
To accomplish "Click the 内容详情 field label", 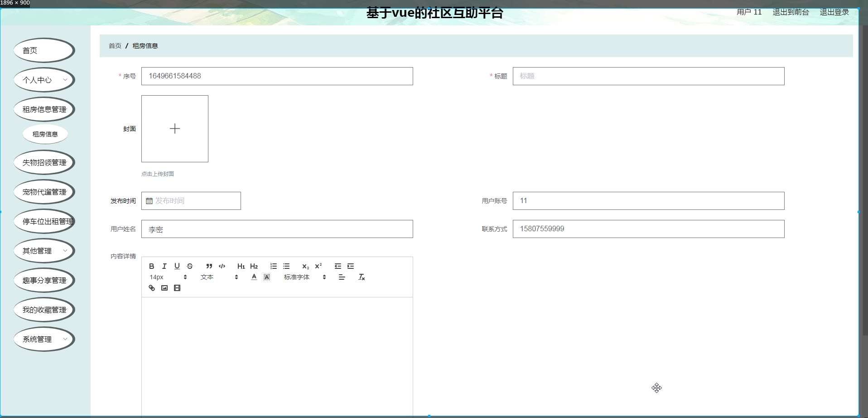I will click(x=123, y=256).
